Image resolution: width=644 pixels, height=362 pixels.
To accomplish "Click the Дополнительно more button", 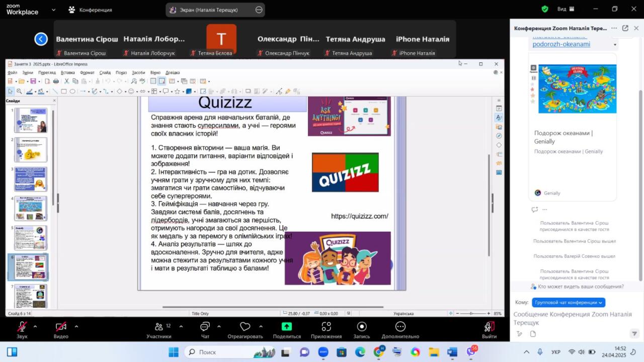I will coord(400,329).
